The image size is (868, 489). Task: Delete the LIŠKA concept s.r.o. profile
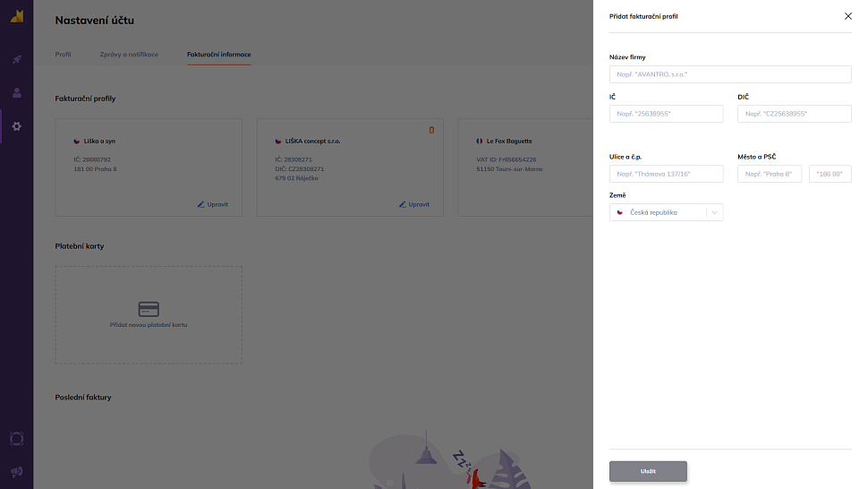[x=431, y=130]
